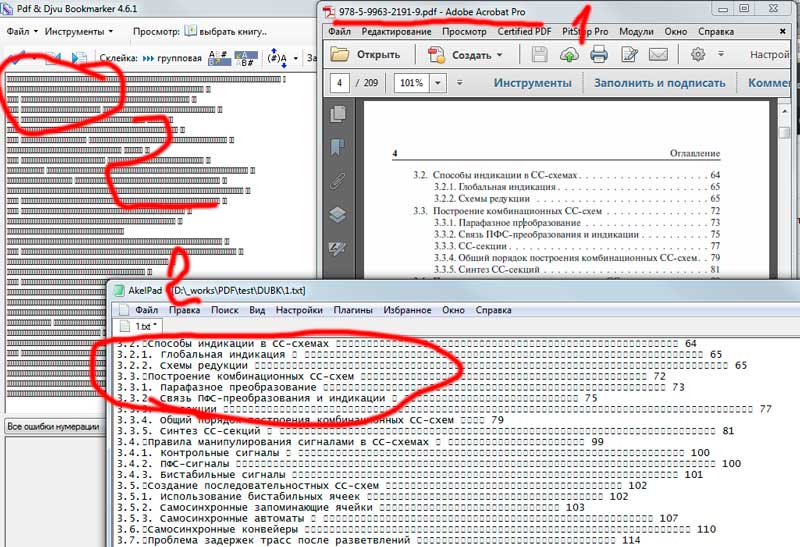Open Настройки menu in AkelPad

[x=299, y=310]
